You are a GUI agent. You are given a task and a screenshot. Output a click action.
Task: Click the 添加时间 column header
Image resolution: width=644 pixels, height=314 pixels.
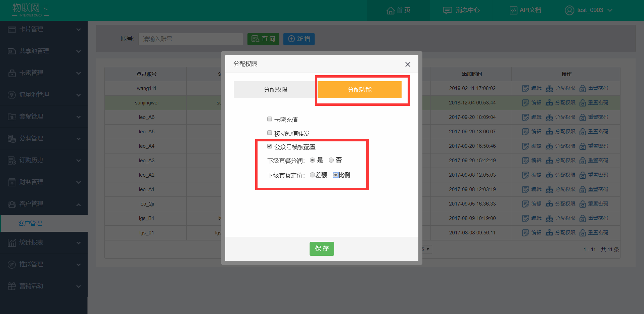pos(472,74)
